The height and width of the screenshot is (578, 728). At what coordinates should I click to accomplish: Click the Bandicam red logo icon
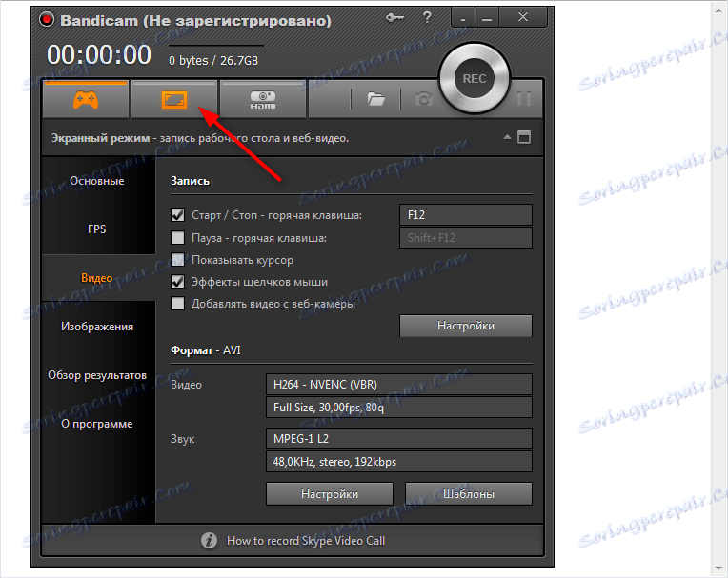47,19
